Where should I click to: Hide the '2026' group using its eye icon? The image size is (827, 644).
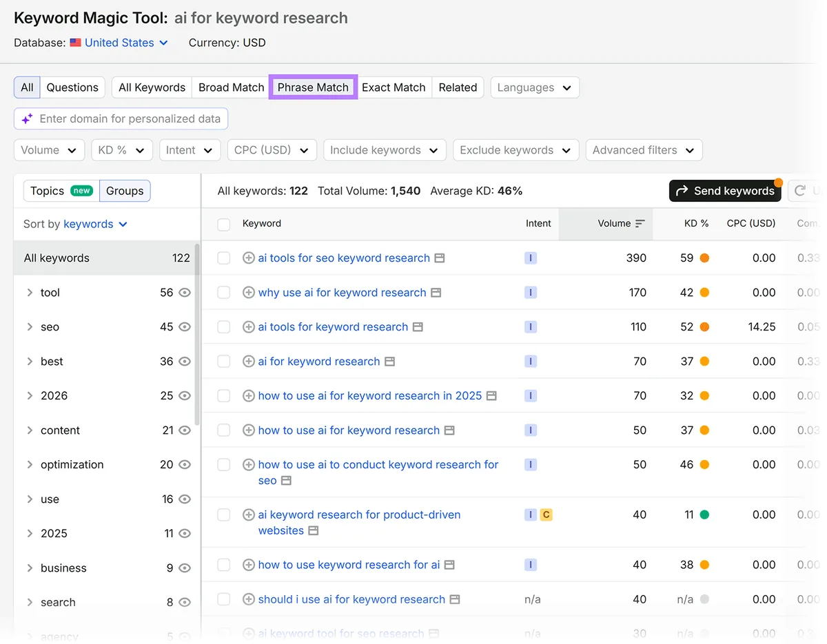(184, 396)
